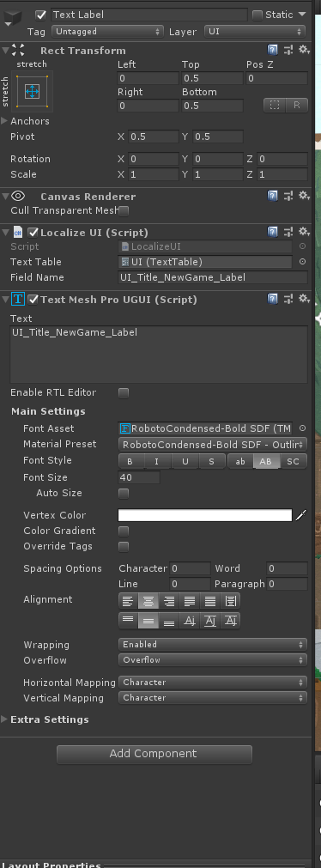Select bottom vertical alignment icon
The width and height of the screenshot is (321, 868).
(x=169, y=621)
